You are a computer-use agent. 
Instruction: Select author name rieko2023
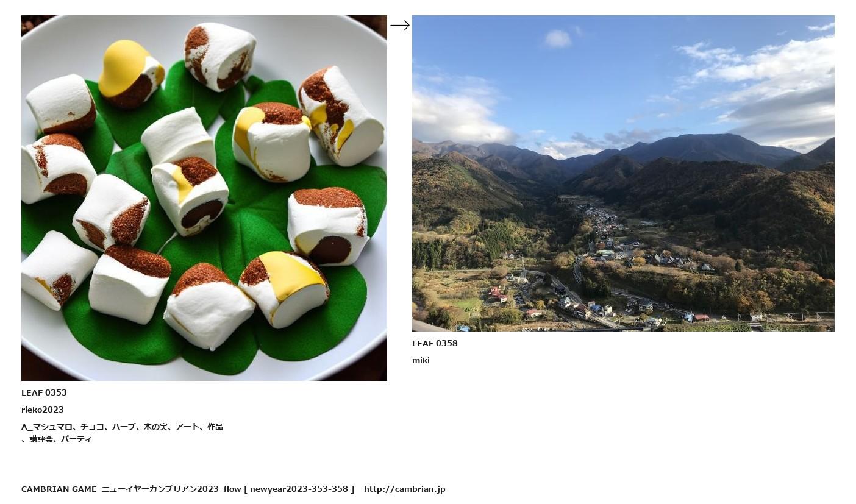(x=43, y=410)
